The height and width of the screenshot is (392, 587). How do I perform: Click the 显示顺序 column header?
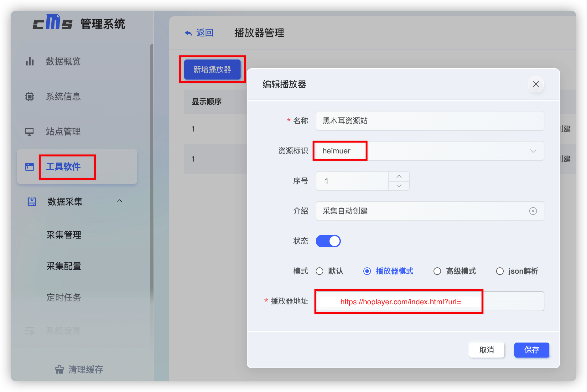pyautogui.click(x=207, y=102)
